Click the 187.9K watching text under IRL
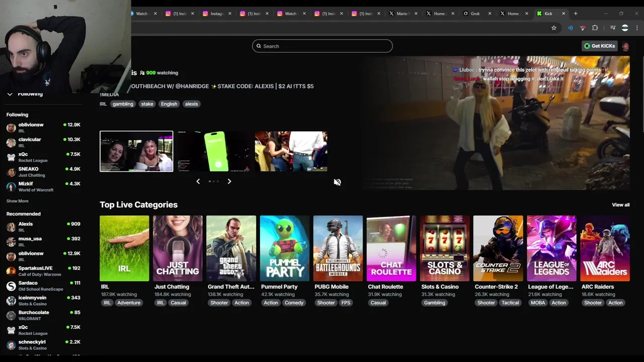This screenshot has height=362, width=644. [119, 295]
